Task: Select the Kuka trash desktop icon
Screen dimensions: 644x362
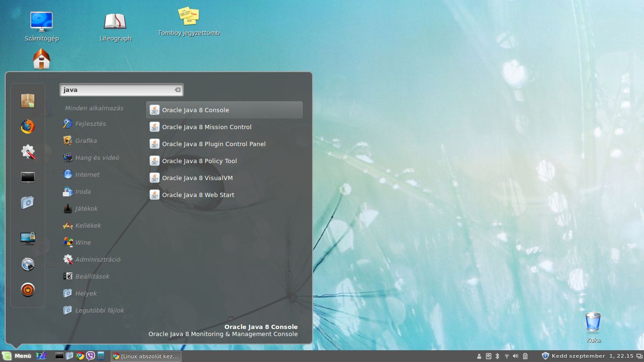Action: click(594, 327)
